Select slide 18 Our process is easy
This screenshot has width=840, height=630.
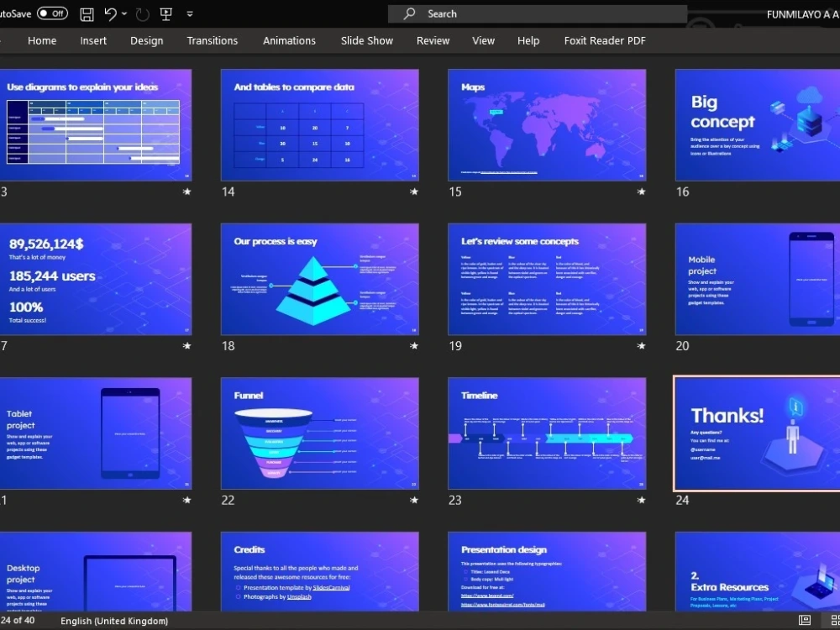coord(320,279)
